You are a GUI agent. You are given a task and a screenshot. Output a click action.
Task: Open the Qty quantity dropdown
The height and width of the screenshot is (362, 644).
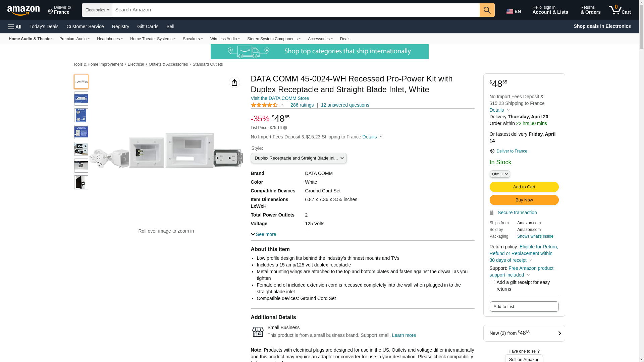coord(499,174)
